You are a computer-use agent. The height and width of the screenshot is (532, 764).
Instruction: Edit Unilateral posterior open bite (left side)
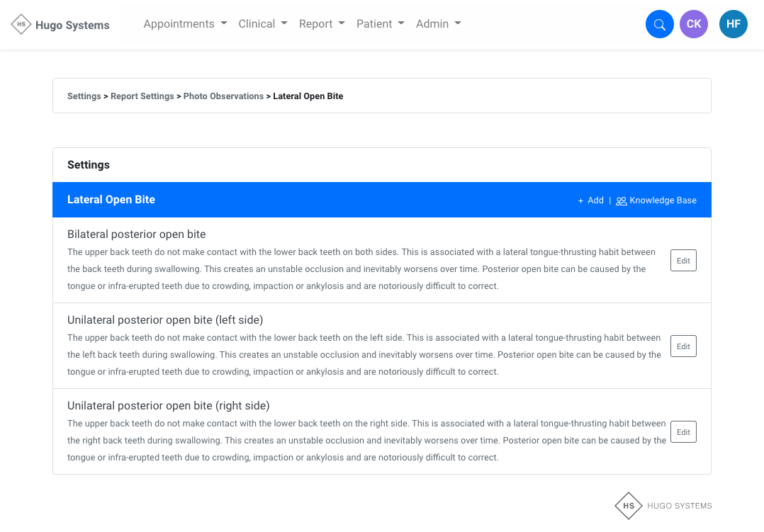(x=683, y=346)
